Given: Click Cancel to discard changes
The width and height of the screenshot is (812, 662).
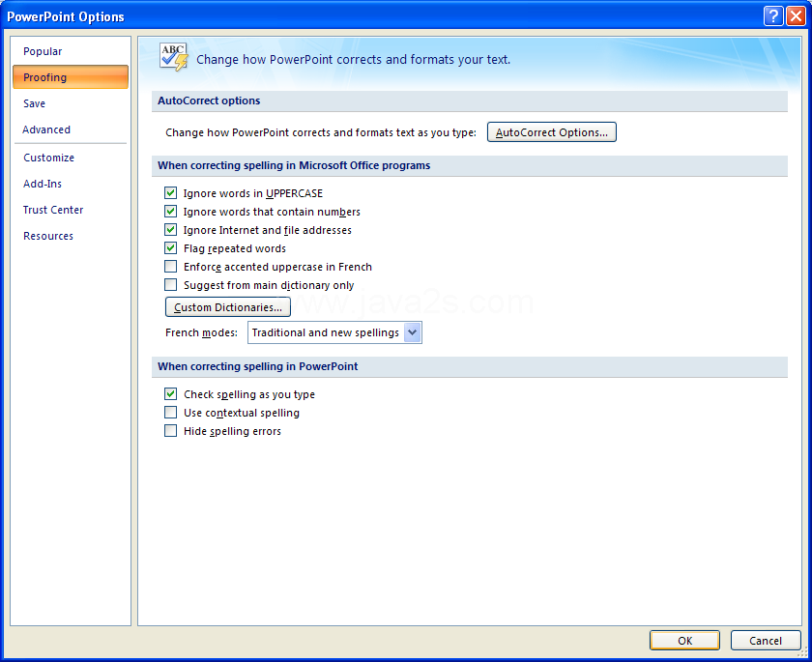Looking at the screenshot, I should [x=766, y=641].
